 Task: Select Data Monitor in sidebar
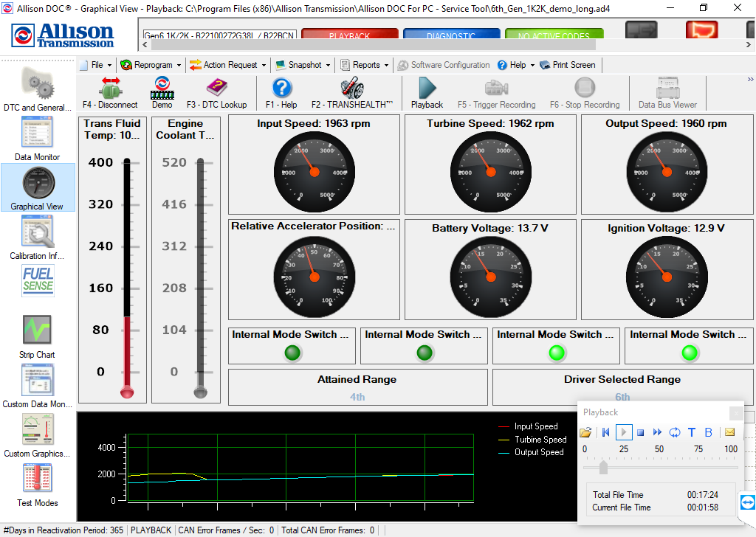(37, 140)
